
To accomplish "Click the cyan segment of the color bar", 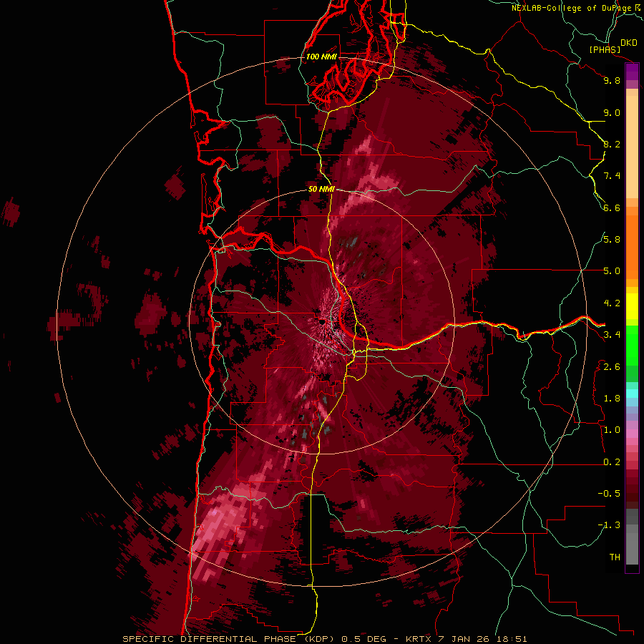I will coord(632,393).
